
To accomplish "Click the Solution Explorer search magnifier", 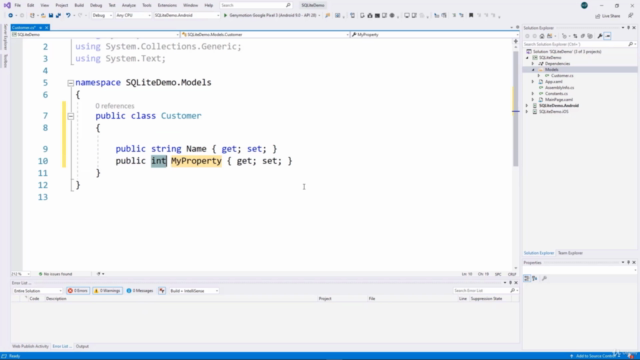I will (631, 44).
